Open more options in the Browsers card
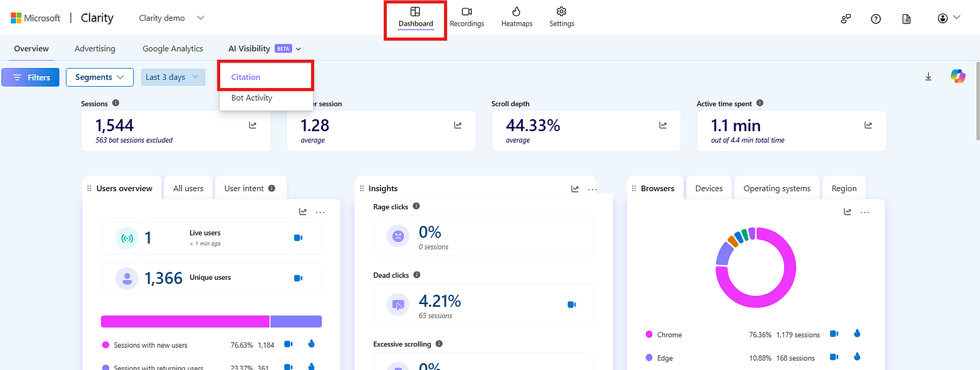 tap(865, 212)
